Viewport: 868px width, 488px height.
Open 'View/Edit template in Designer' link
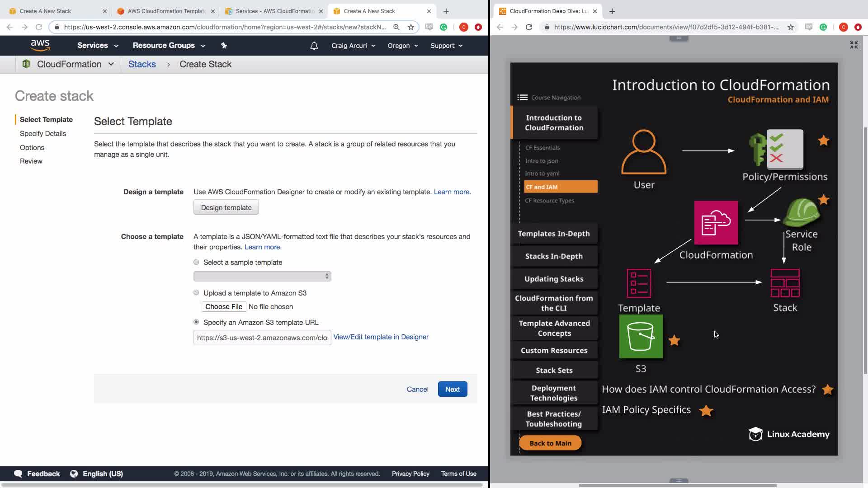[x=381, y=337]
